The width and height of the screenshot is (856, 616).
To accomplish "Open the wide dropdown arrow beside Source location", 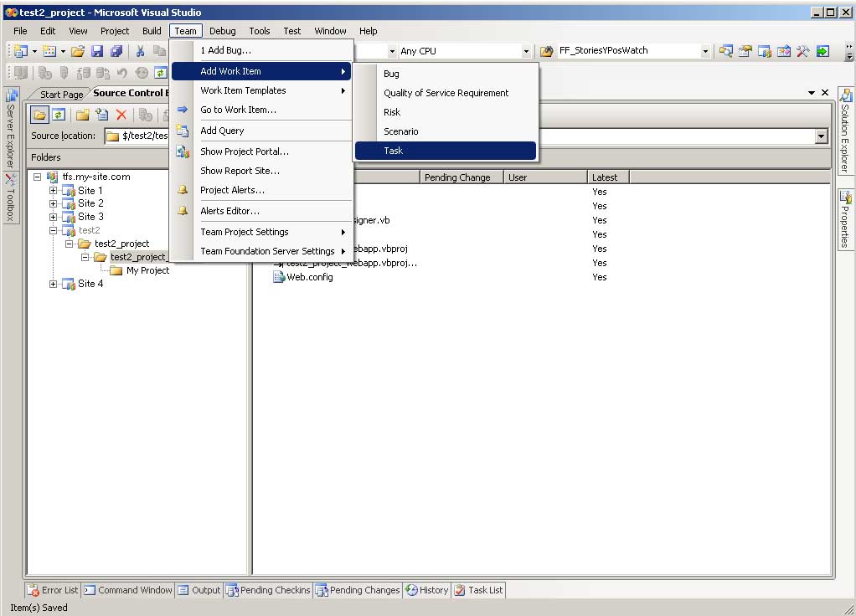I will coord(821,136).
